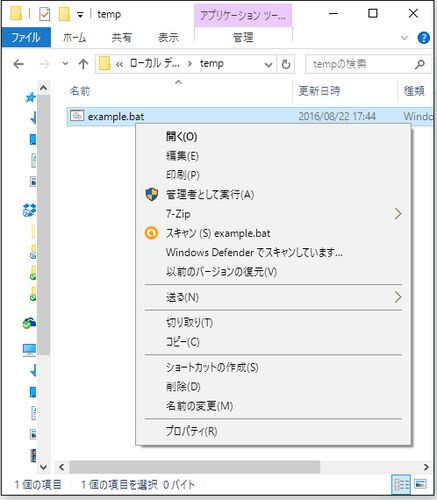The width and height of the screenshot is (437, 500).
Task: Expand the hidden breadcrumb « chevron
Action: (119, 64)
